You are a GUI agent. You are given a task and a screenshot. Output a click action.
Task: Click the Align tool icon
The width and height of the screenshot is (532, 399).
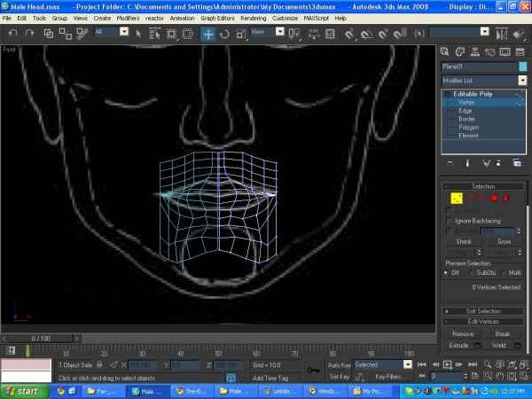pos(519,34)
